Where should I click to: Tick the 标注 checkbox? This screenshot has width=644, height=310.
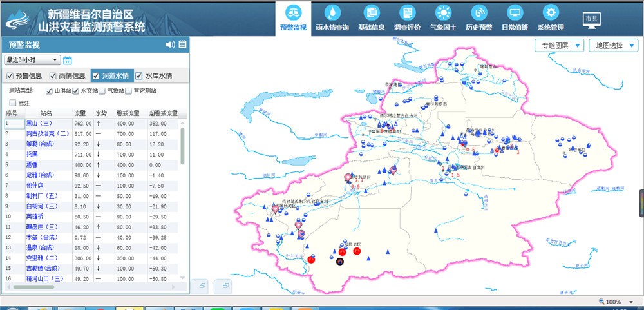(x=13, y=102)
